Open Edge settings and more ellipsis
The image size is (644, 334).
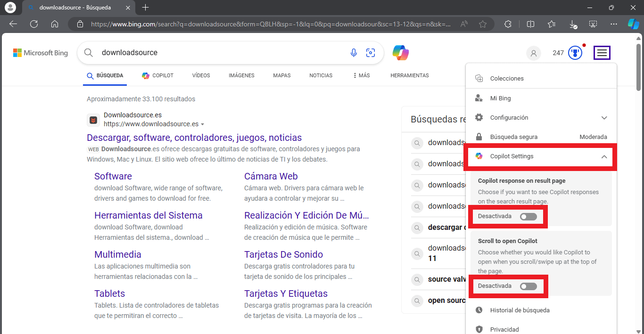pos(613,24)
